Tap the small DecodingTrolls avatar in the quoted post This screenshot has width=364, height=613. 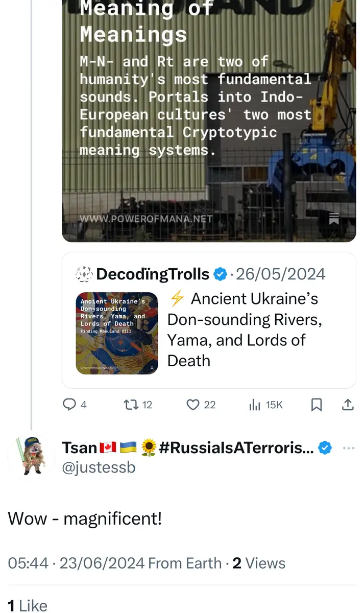pyautogui.click(x=83, y=274)
